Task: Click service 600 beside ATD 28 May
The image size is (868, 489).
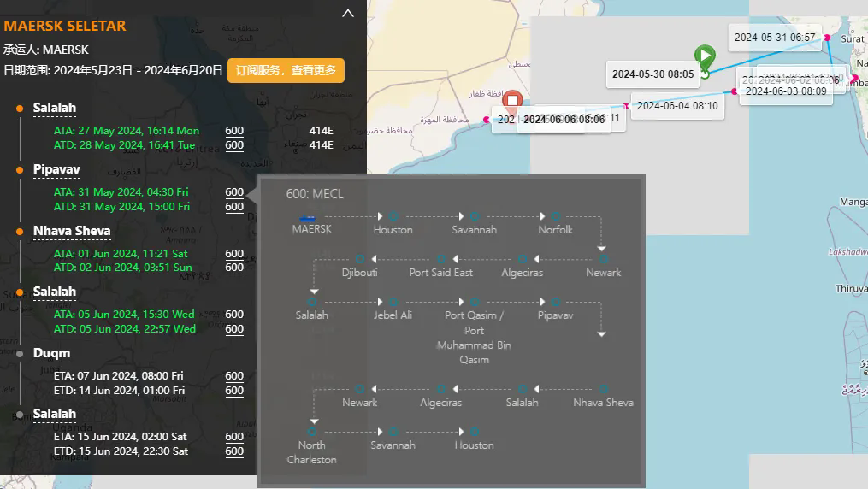Action: coord(234,145)
